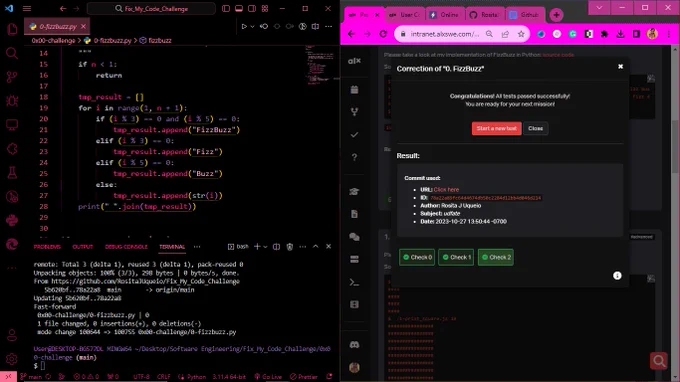The image size is (680, 382).
Task: Open the Accounts menu in activity bar
Action: [12, 335]
